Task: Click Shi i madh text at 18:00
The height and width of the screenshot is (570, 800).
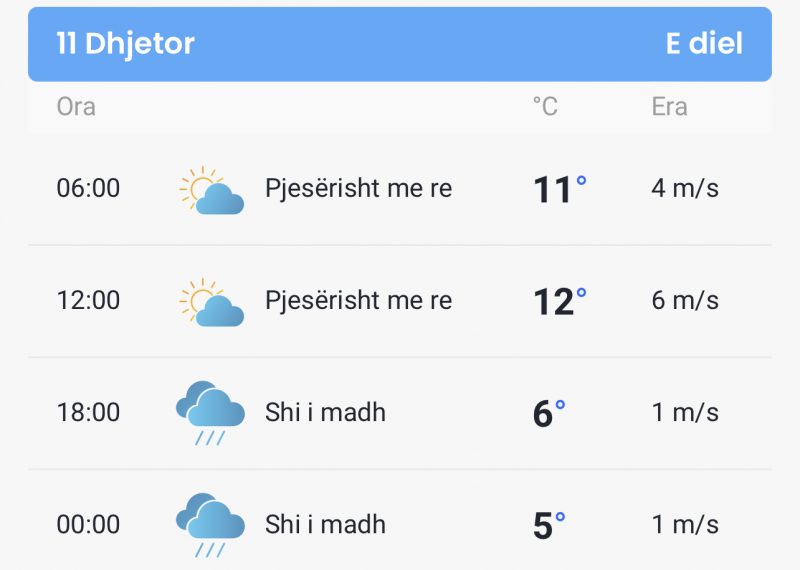Action: (325, 412)
